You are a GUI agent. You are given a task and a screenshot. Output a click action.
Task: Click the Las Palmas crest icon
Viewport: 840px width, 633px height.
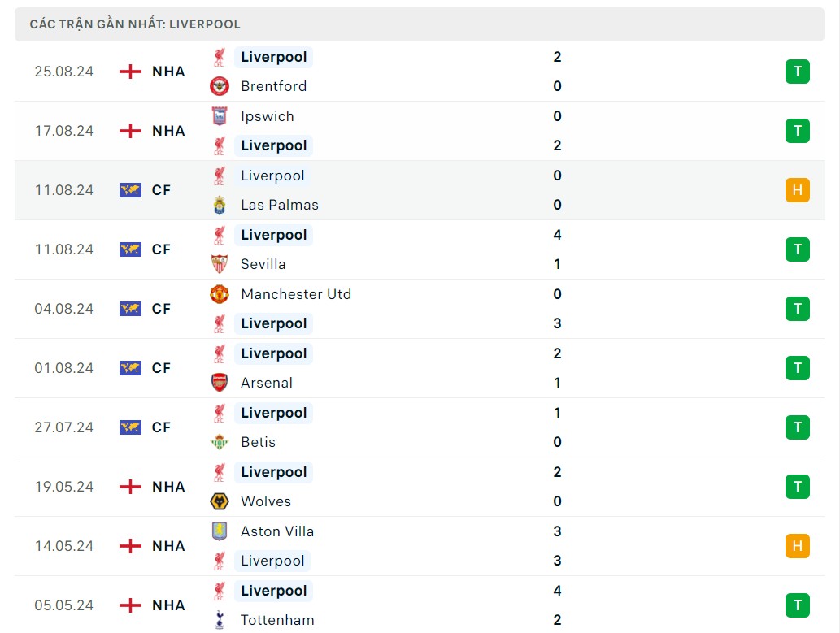coord(220,205)
